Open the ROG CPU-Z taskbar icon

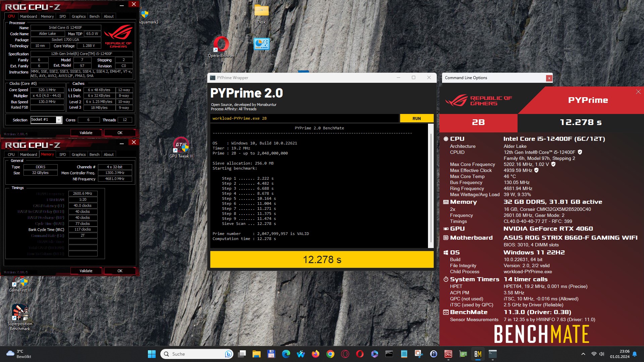tap(448, 354)
